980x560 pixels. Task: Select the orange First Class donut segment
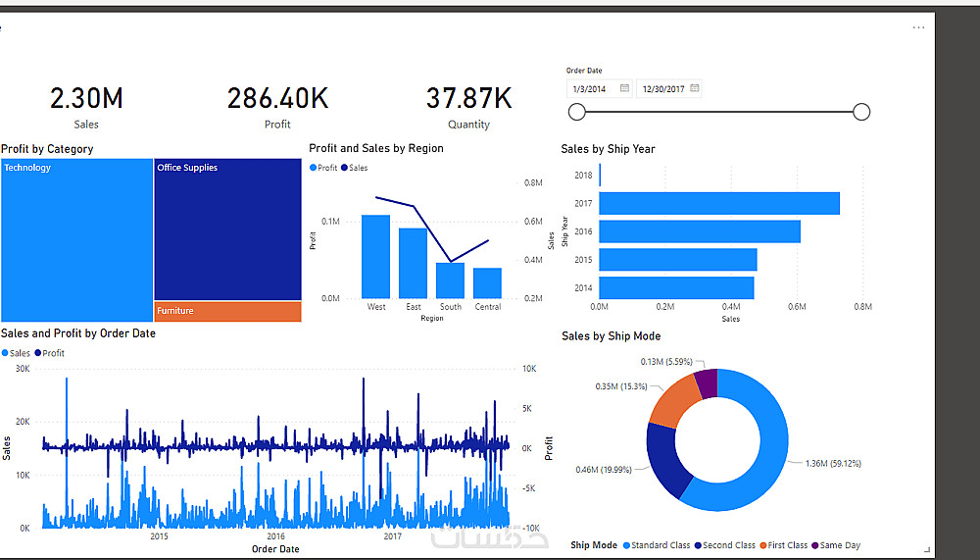coord(675,400)
